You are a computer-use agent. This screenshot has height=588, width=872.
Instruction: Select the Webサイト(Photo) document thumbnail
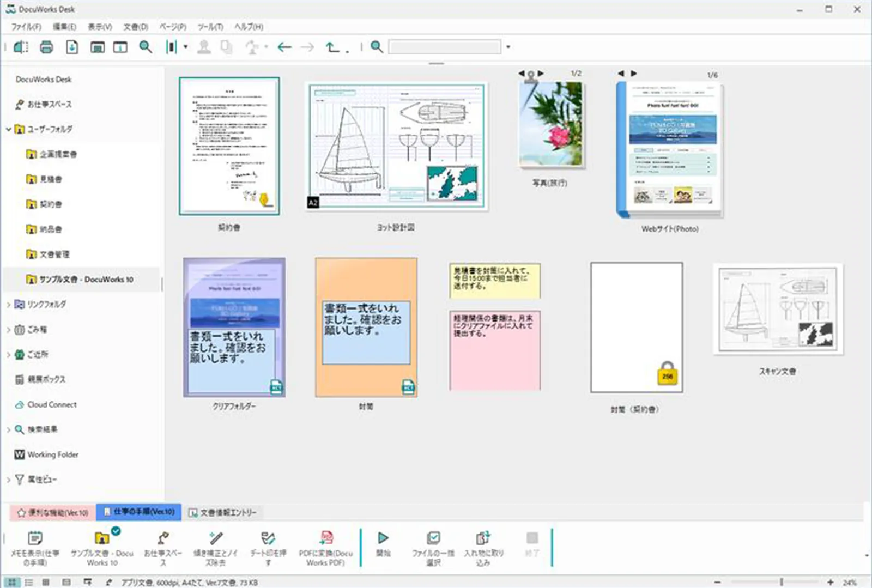click(670, 150)
